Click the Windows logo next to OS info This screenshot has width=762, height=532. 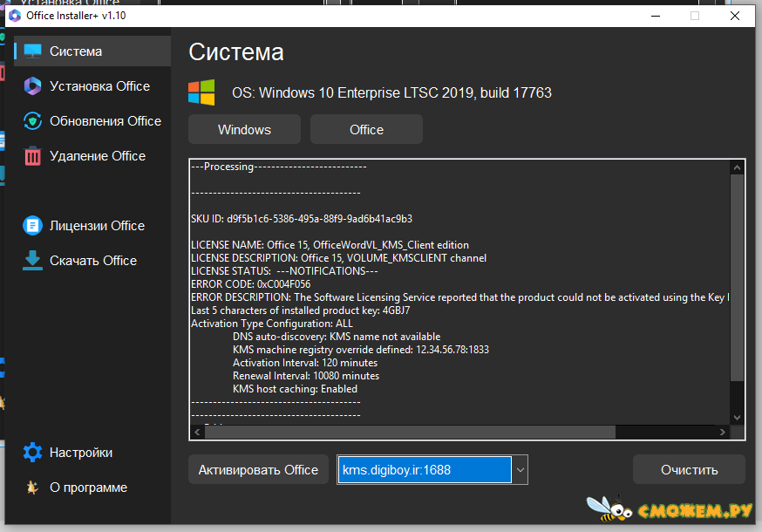point(201,92)
